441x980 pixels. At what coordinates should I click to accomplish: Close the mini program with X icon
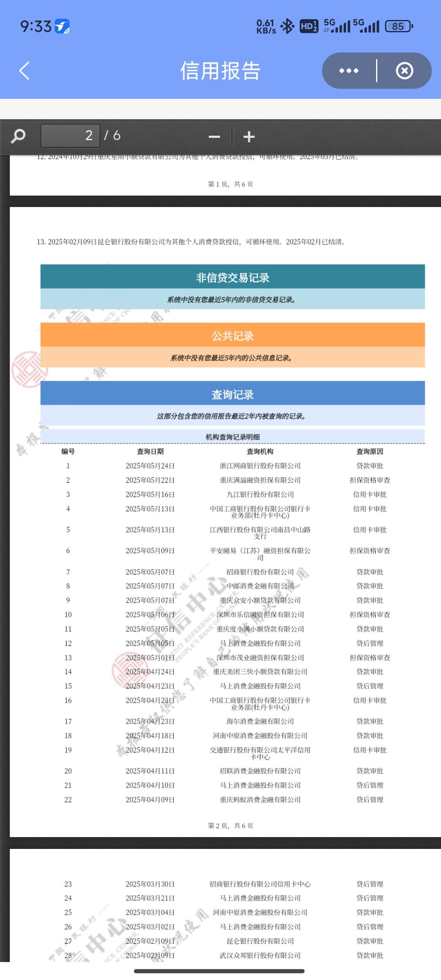tap(404, 71)
